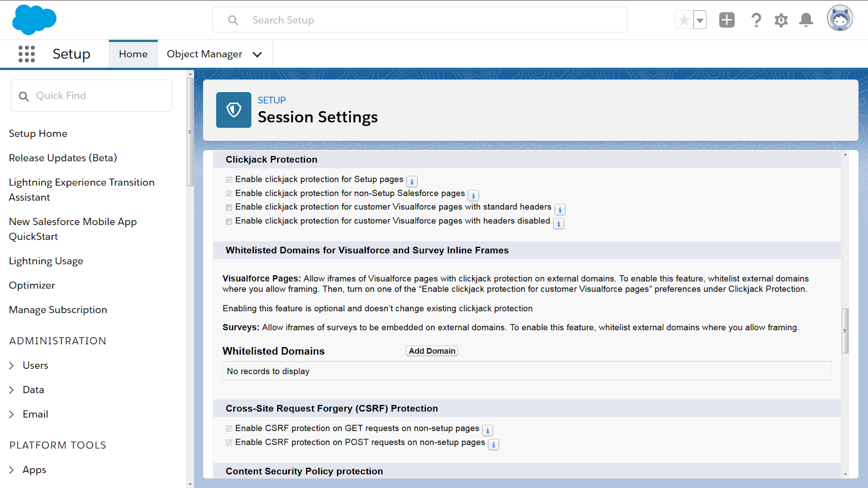Enable clickjack protection for Visualforce standard headers
This screenshot has height=488, width=868.
point(229,208)
